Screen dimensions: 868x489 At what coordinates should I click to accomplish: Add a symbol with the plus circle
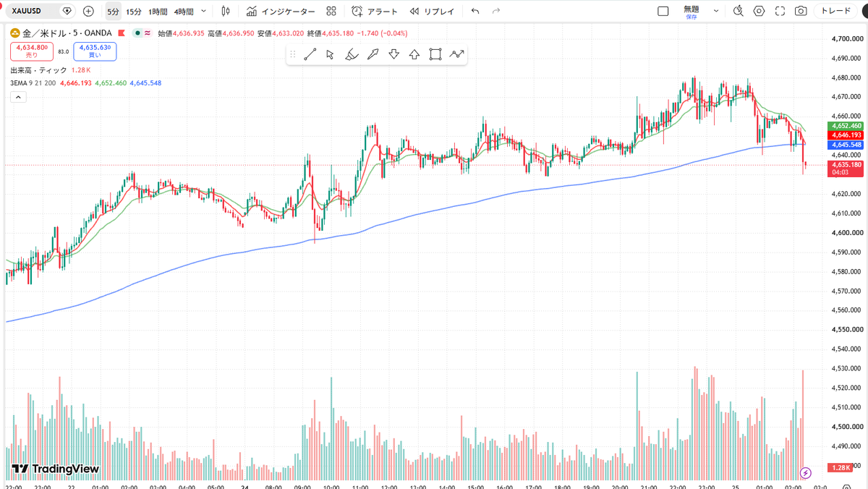[88, 11]
